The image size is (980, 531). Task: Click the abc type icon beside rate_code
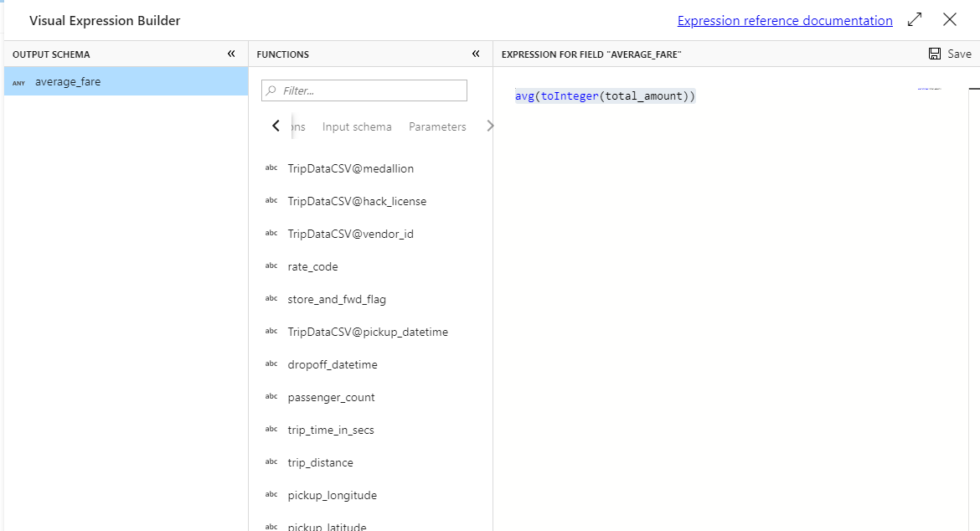(271, 265)
